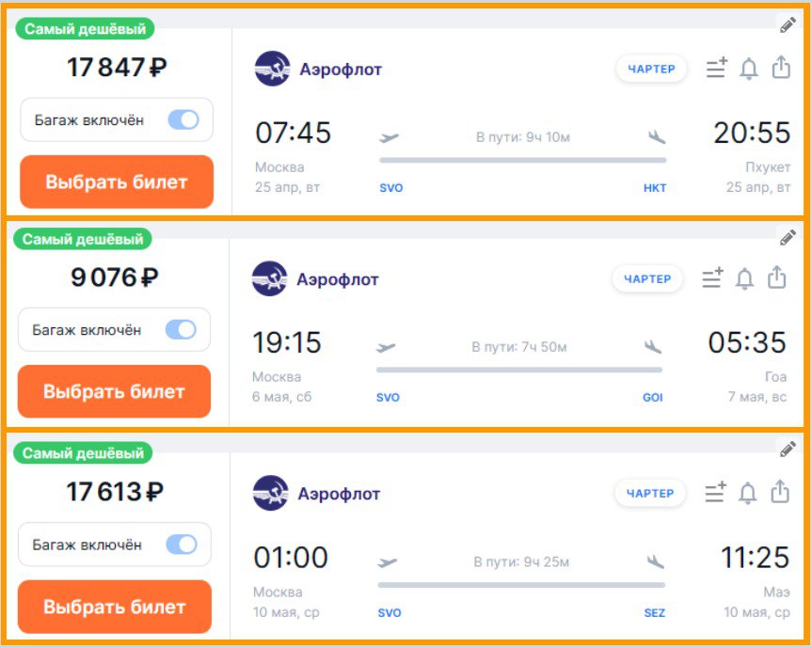Add Goa flight to compare list
This screenshot has width=812, height=648.
pyautogui.click(x=713, y=278)
